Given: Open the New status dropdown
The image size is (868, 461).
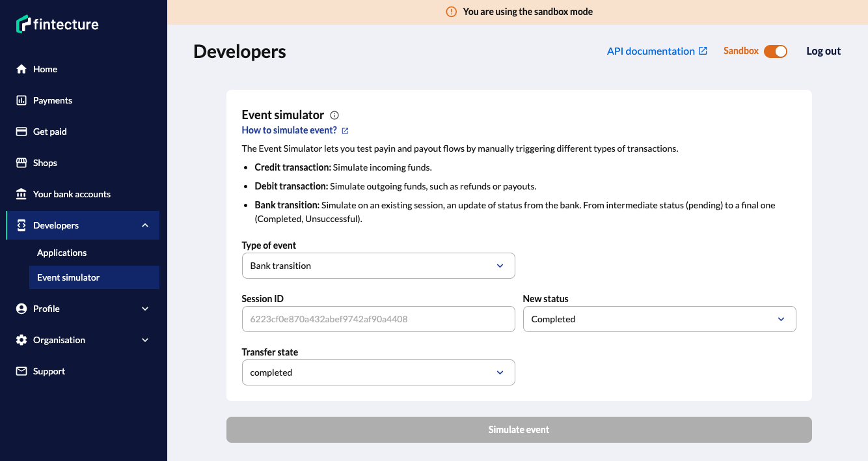Looking at the screenshot, I should [659, 319].
